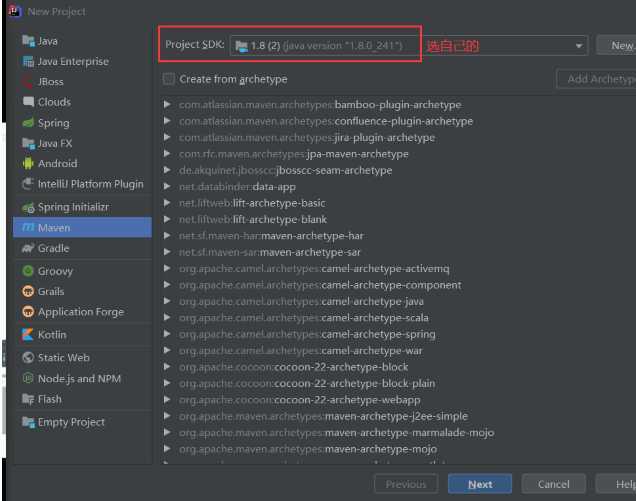Click the Android robot icon
Screen dimensions: 636x501
click(28, 163)
